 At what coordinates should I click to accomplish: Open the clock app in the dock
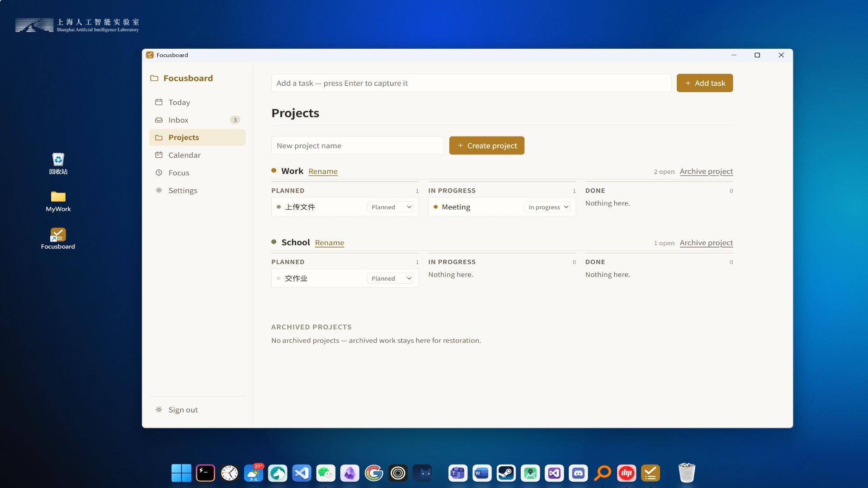point(229,473)
